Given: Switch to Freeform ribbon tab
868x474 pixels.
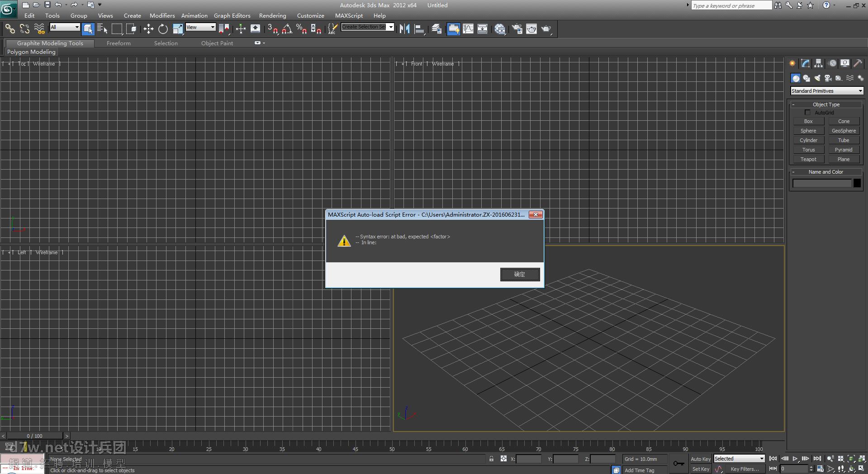Looking at the screenshot, I should point(119,43).
